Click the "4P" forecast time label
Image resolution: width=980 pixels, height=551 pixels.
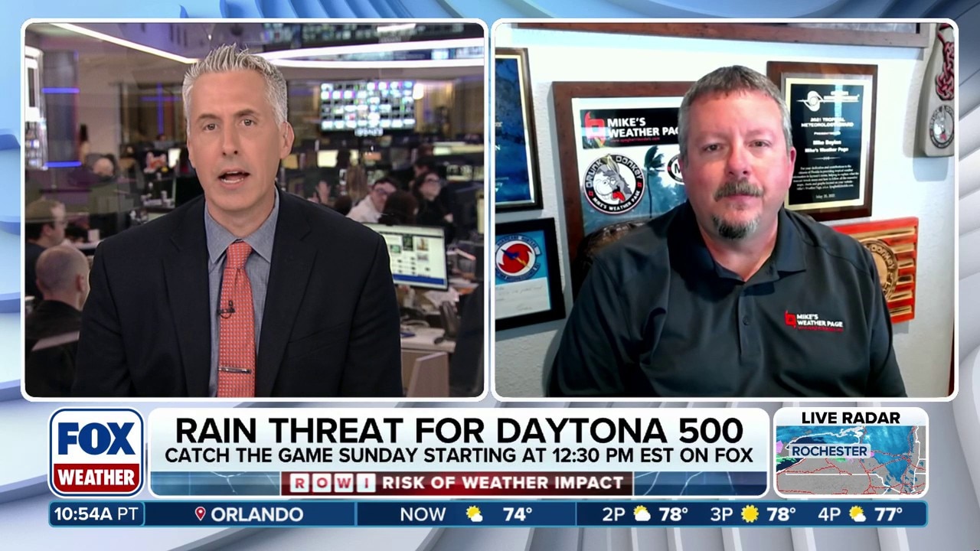tap(828, 514)
